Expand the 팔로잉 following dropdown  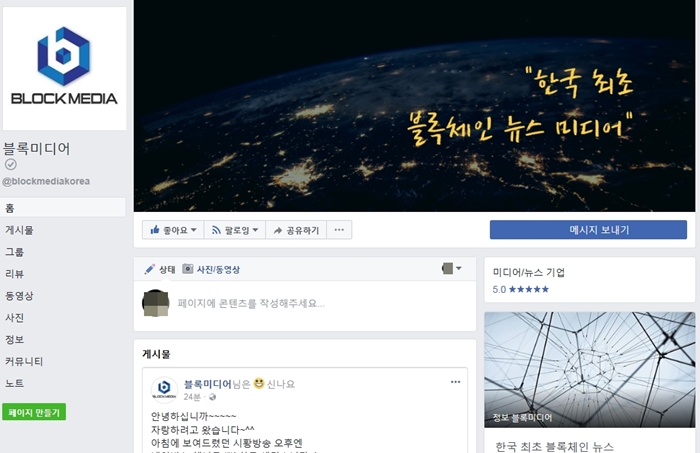[235, 230]
